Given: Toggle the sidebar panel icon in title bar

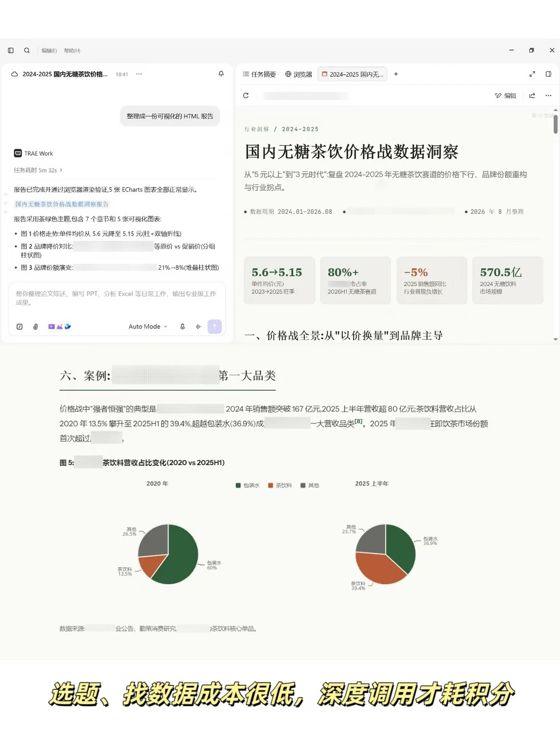Looking at the screenshot, I should click(x=10, y=50).
